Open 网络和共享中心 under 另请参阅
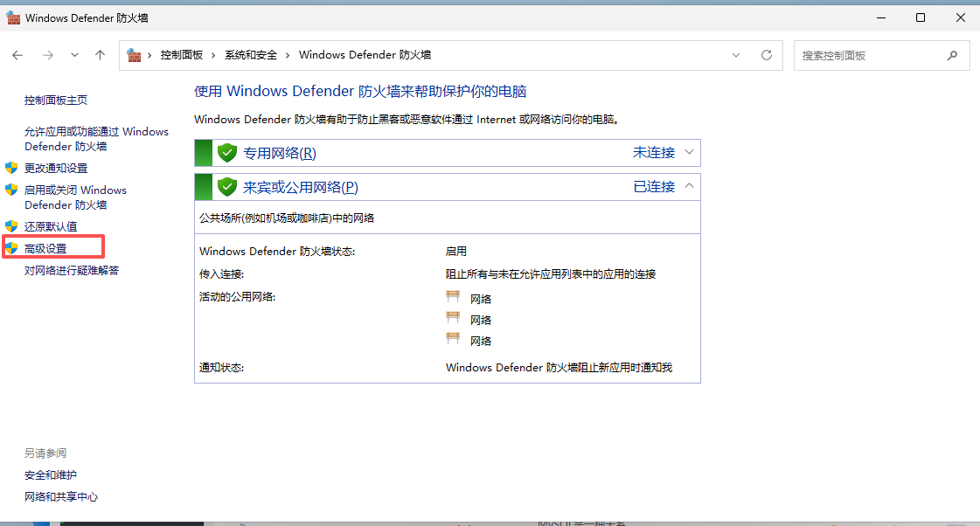This screenshot has width=980, height=526. (61, 497)
